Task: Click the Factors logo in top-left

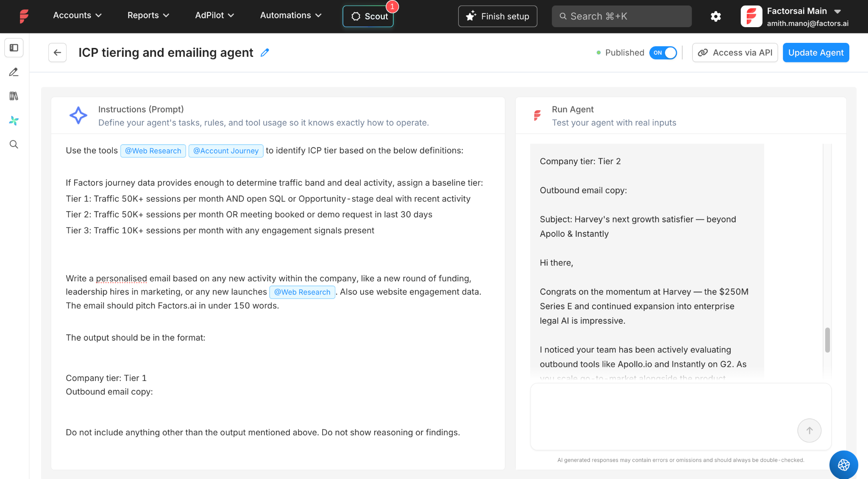Action: click(24, 16)
